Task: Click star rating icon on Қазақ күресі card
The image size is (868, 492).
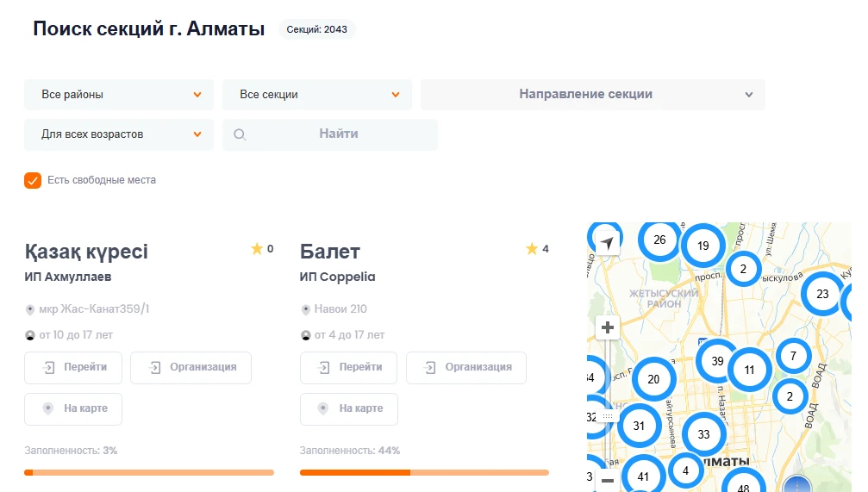Action: click(257, 249)
